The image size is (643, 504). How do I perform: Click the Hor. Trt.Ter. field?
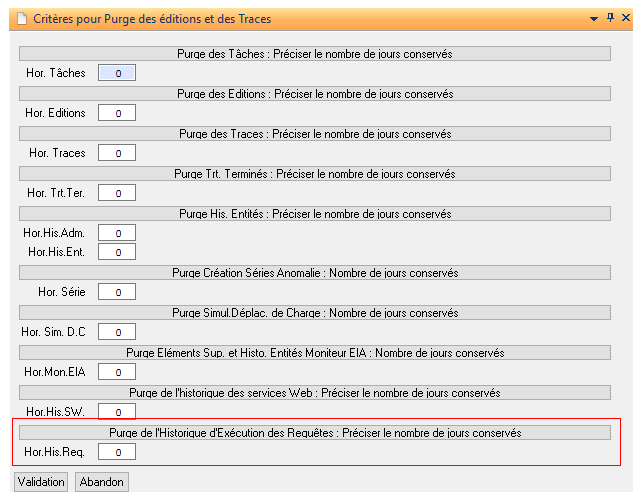(x=117, y=193)
